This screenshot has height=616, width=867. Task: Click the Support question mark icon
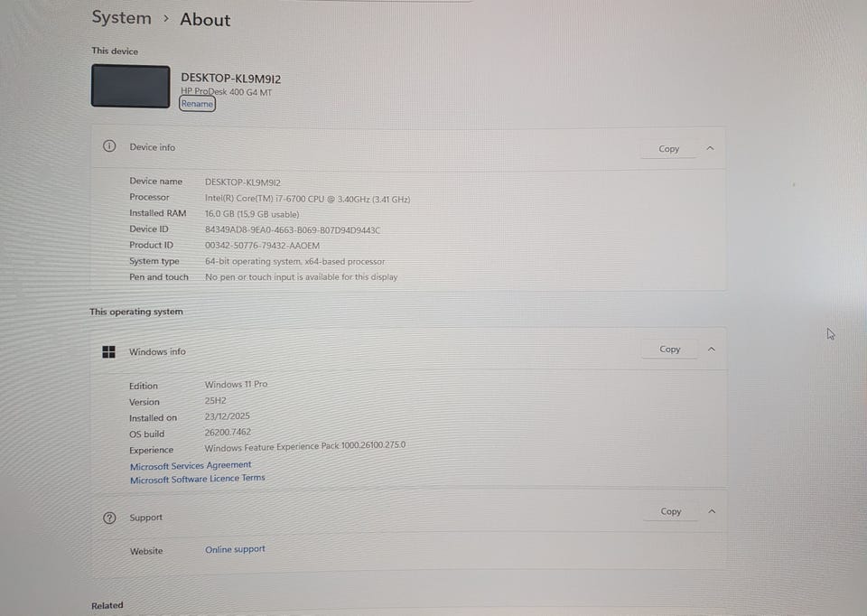[109, 518]
